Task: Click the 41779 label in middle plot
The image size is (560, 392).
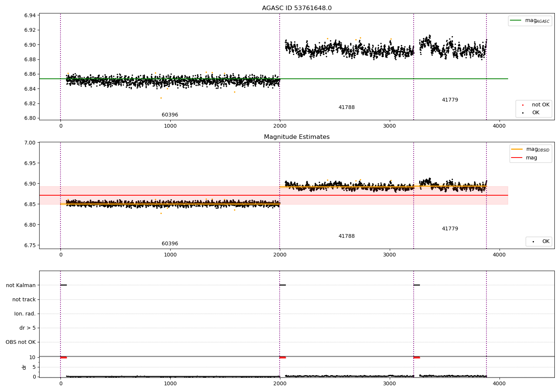Action: point(450,229)
